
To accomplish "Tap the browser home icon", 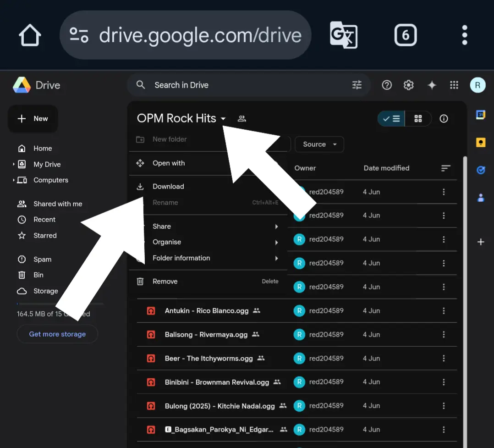I will (x=30, y=35).
